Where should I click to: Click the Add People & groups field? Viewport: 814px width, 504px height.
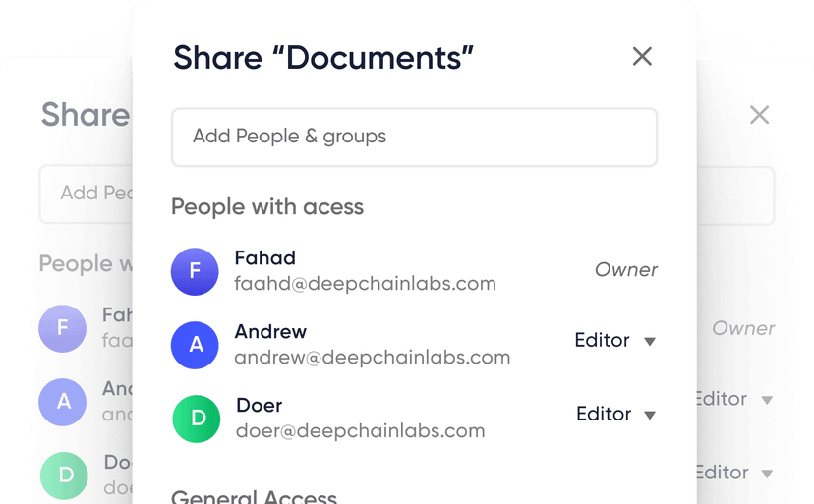tap(414, 137)
